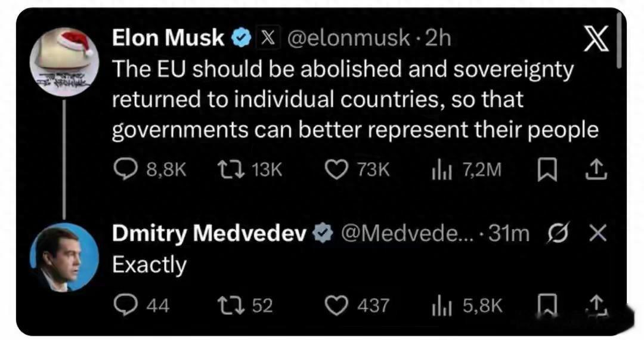The width and height of the screenshot is (644, 340).
Task: Reply to Dmitry Medvedev's post
Action: click(125, 306)
